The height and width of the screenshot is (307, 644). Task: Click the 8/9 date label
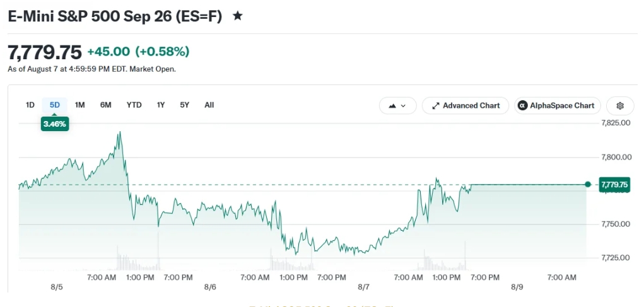517,287
